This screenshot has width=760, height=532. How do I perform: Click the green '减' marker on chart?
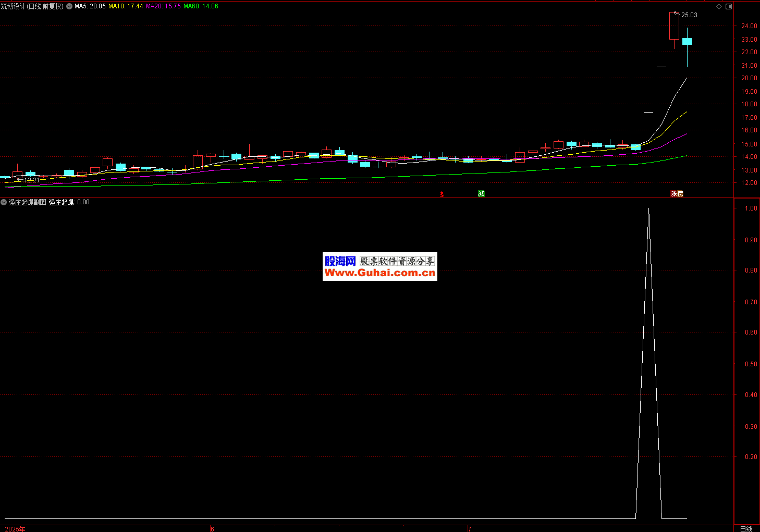[481, 194]
